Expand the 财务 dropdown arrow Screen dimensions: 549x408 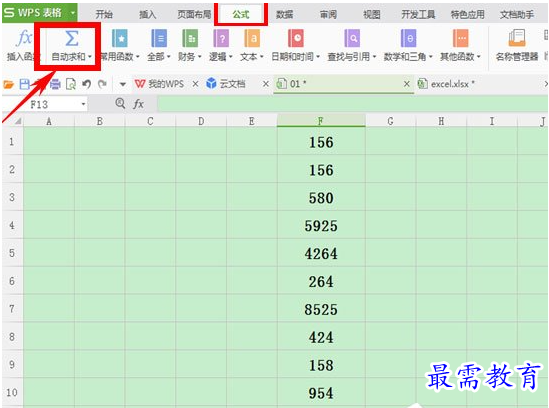[x=200, y=57]
